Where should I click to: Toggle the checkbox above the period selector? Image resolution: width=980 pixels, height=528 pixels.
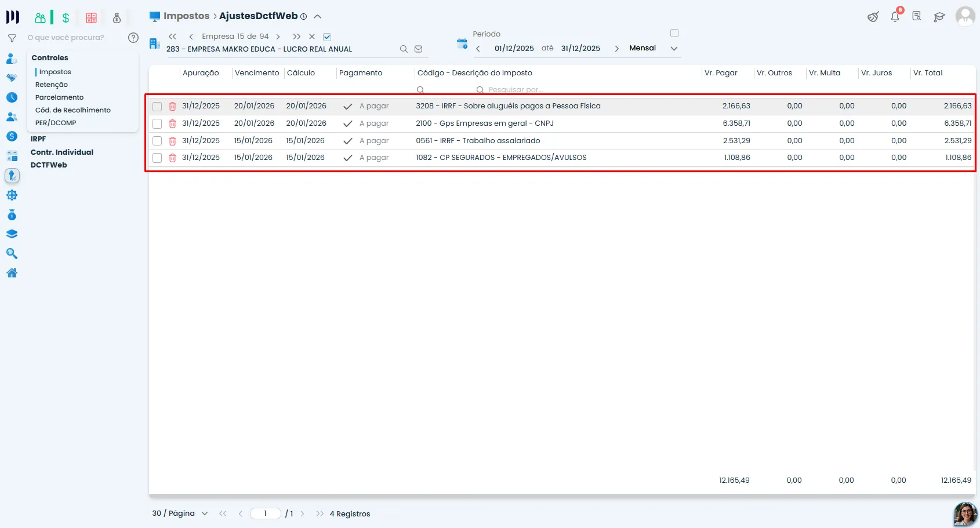point(674,33)
